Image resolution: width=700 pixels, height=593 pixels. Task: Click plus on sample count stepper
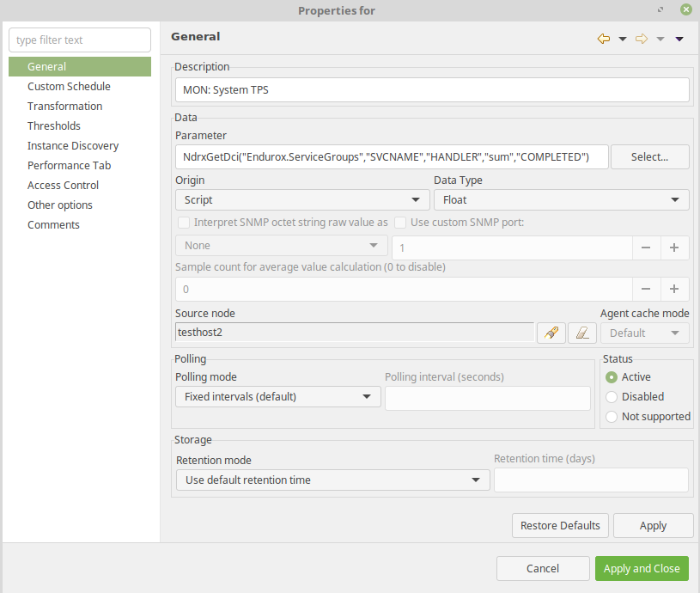[x=674, y=290]
